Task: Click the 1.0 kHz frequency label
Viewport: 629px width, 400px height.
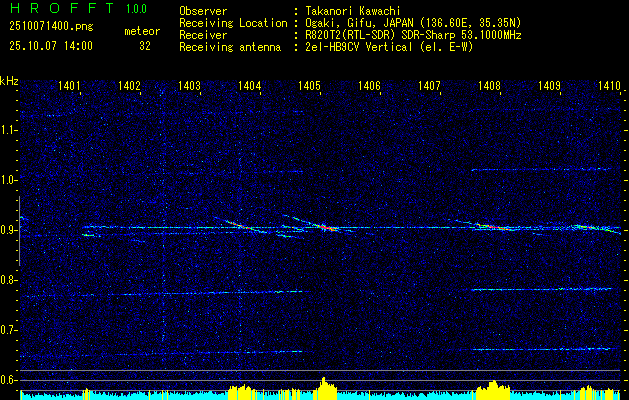Action: click(x=7, y=180)
